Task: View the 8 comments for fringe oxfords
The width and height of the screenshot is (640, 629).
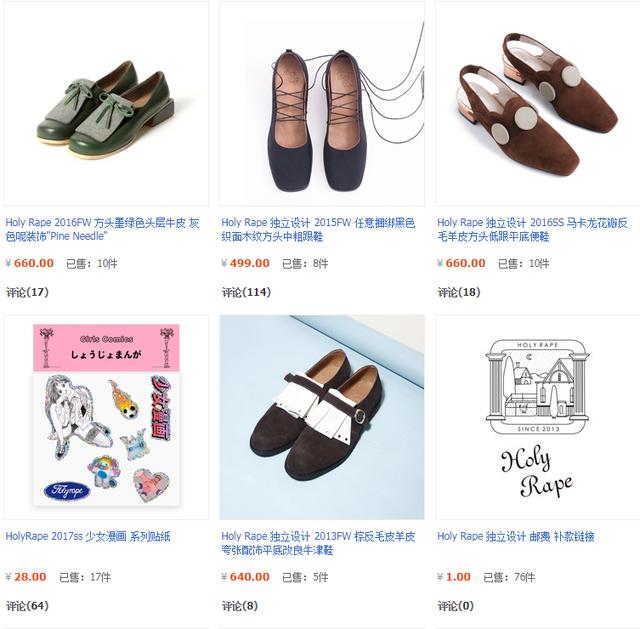Action: click(x=240, y=606)
